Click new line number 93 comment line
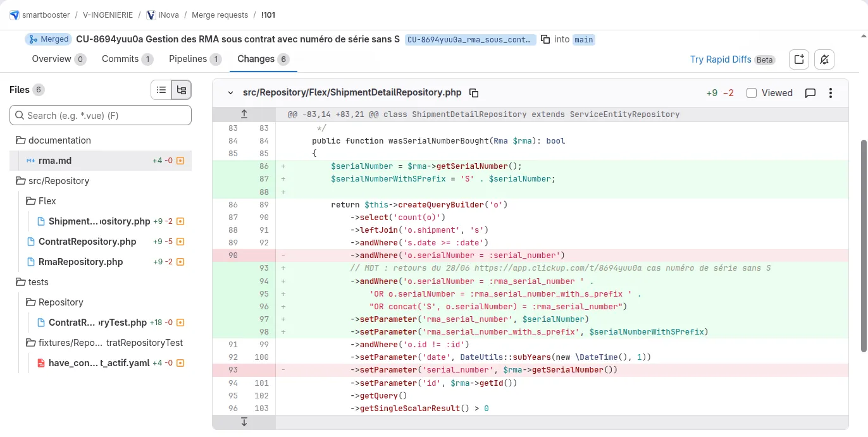 click(x=264, y=268)
